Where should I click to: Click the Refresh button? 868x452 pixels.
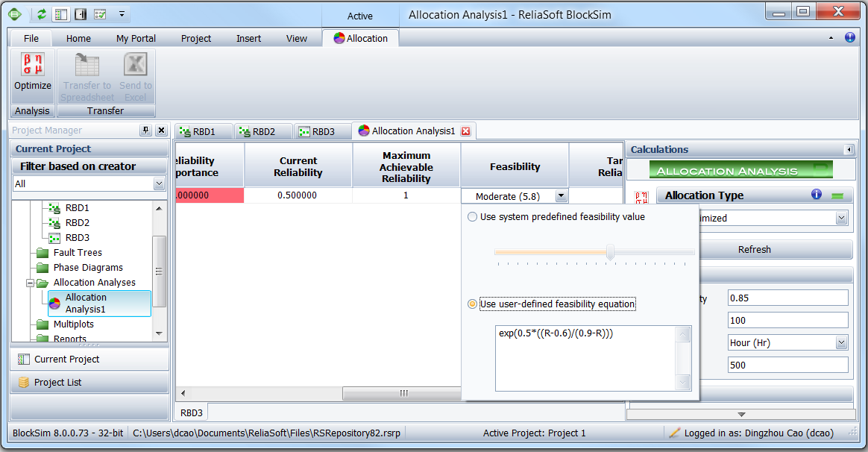coord(754,250)
